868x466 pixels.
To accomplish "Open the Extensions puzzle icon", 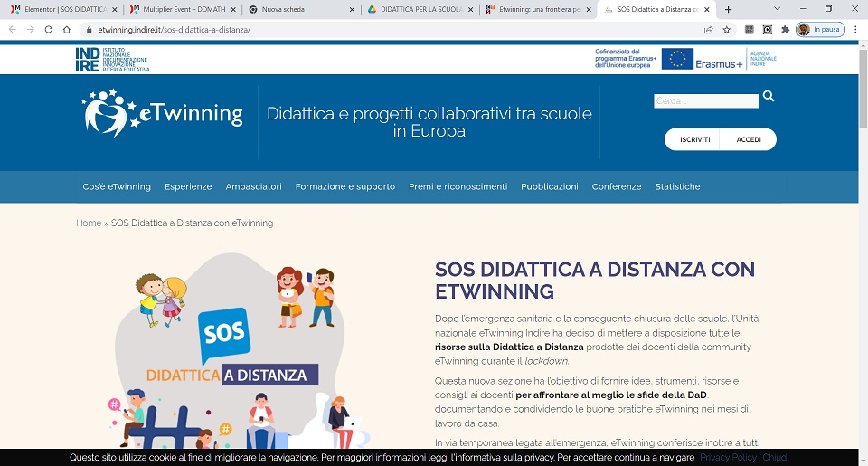I will tap(785, 30).
